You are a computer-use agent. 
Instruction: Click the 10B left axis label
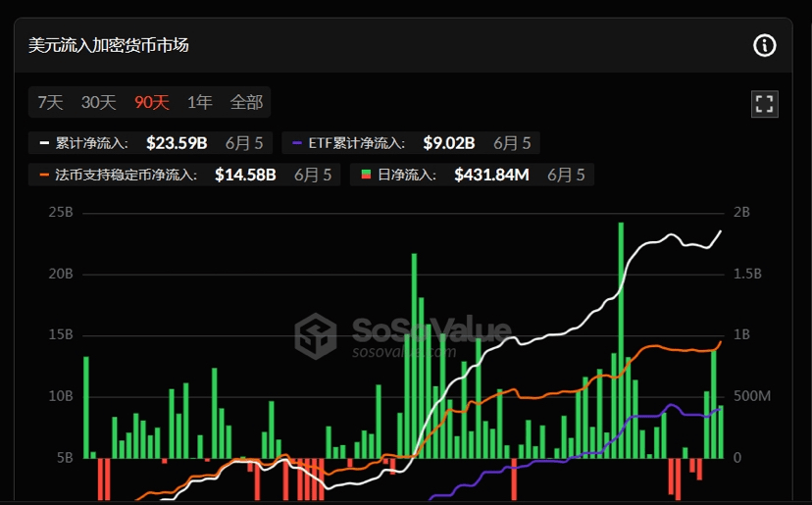[x=61, y=397]
